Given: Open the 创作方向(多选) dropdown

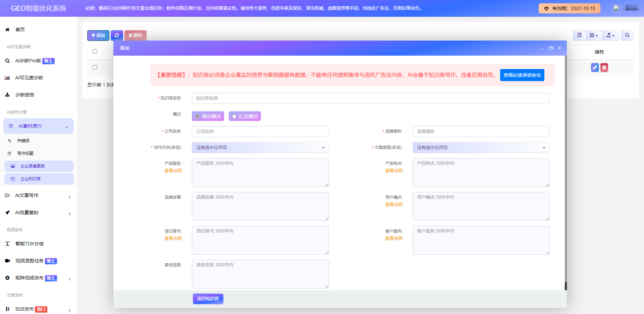Looking at the screenshot, I should coord(260,147).
